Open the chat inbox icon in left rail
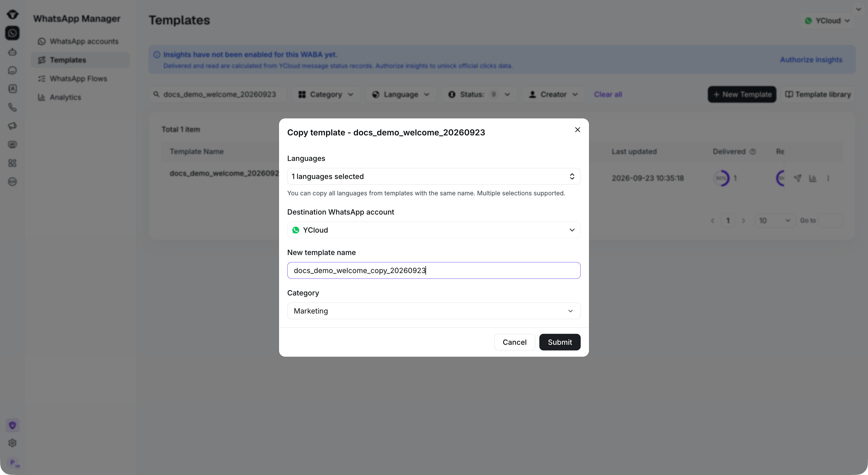Image resolution: width=868 pixels, height=475 pixels. pos(12,70)
